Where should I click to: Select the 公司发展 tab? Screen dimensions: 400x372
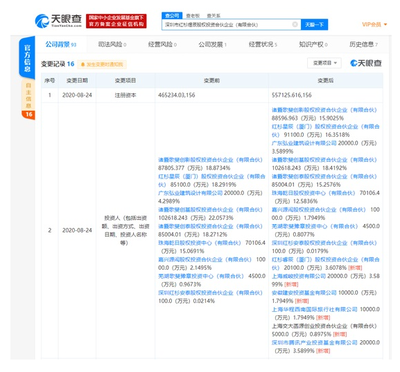213,44
